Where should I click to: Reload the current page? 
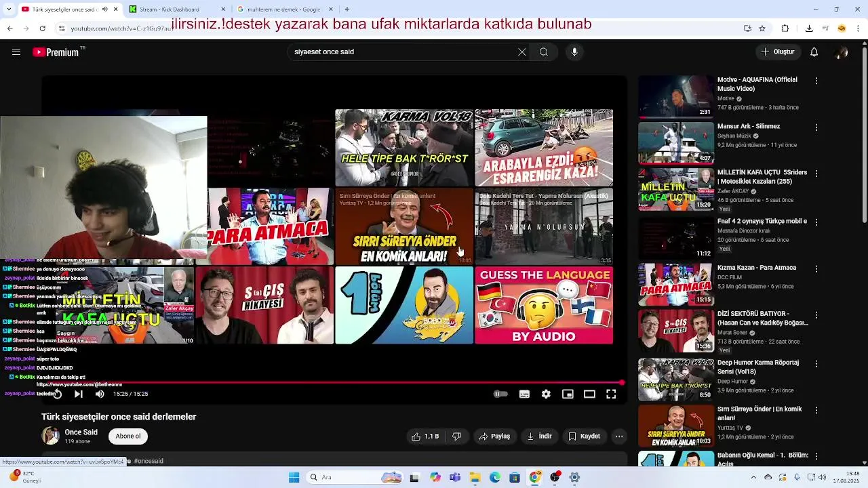coord(42,28)
